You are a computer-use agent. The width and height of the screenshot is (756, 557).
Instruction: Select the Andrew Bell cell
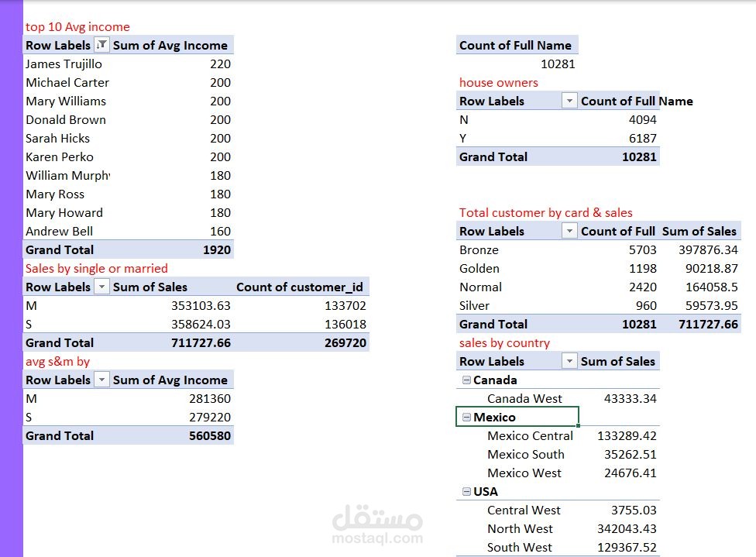(60, 232)
